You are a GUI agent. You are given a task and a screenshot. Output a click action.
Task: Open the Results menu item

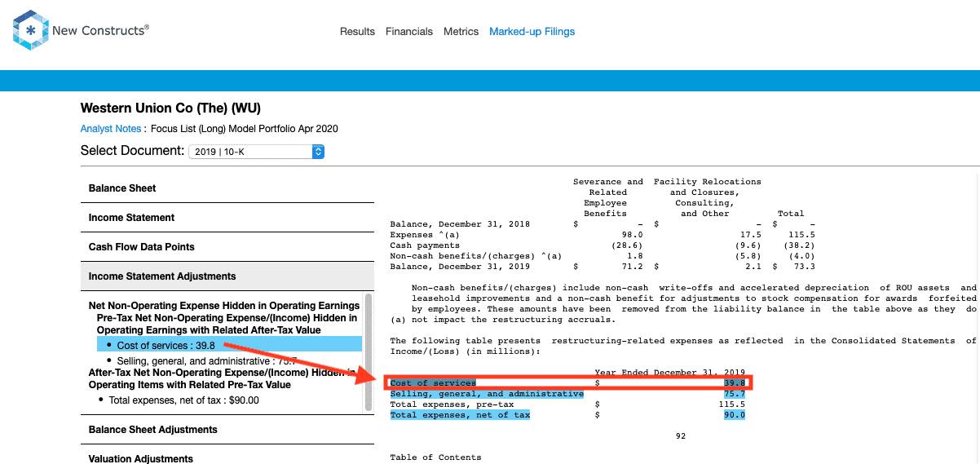coord(357,32)
